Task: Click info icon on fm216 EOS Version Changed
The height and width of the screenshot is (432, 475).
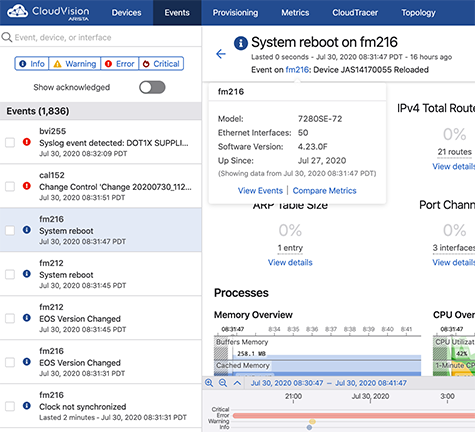Action: tap(27, 362)
